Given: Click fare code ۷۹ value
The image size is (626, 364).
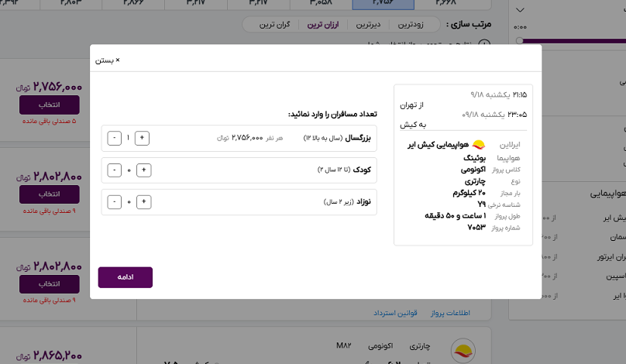Looking at the screenshot, I should point(481,204).
